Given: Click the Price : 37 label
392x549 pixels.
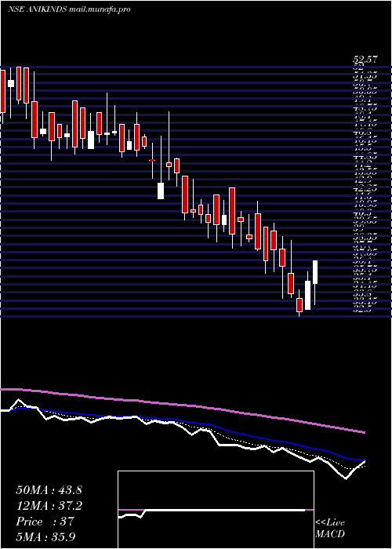Looking at the screenshot, I should pos(45,522).
